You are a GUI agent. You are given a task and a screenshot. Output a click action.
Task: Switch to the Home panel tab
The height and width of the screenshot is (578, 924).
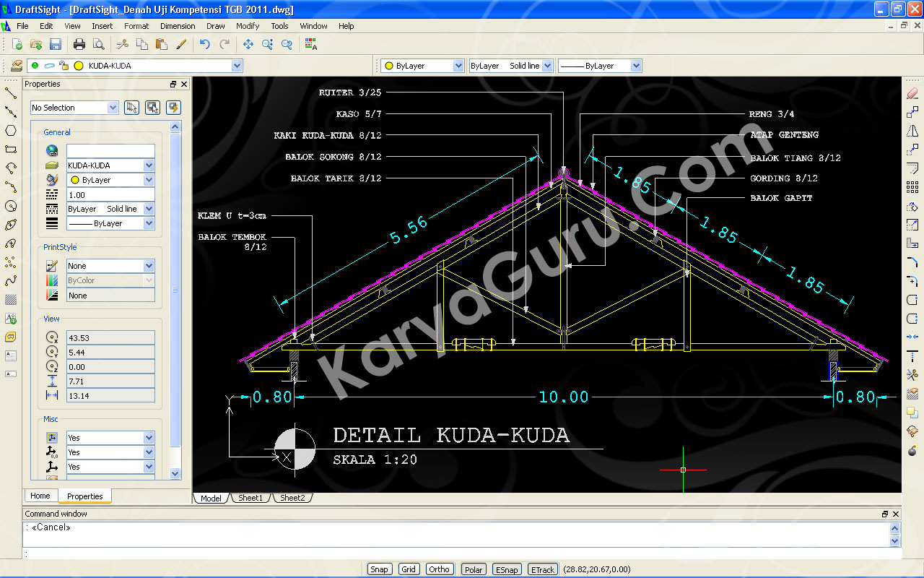point(40,496)
